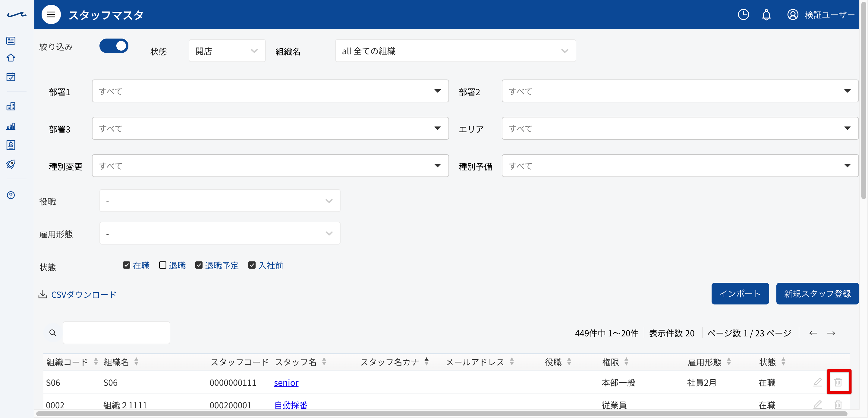Expand the 種別変更 dropdown
The width and height of the screenshot is (868, 418).
tap(270, 165)
